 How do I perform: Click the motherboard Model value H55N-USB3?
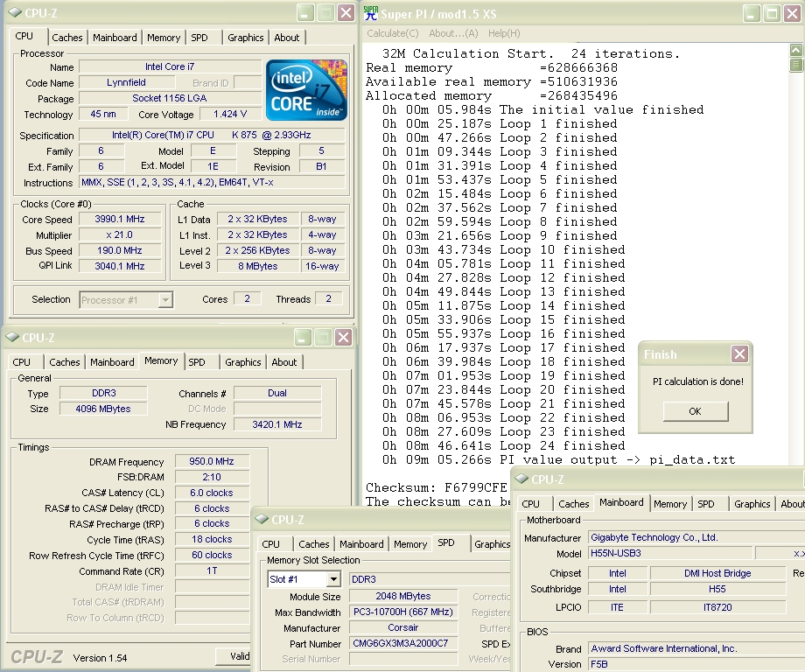tap(670, 553)
